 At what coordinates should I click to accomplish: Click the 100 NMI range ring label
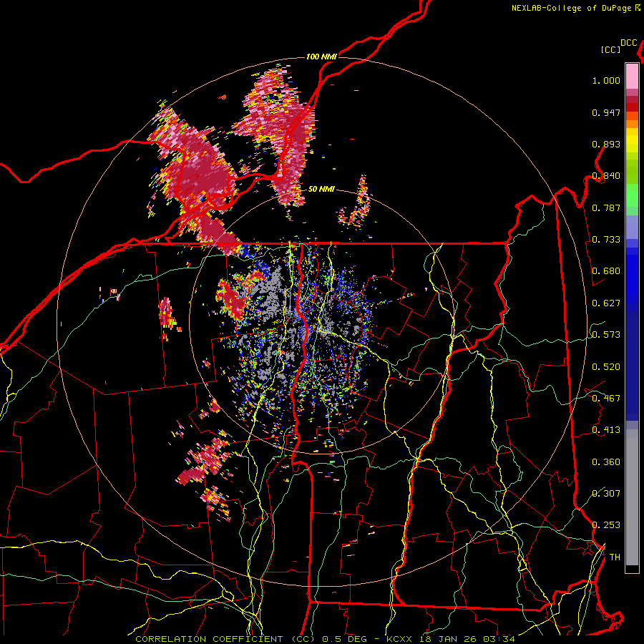coord(321,57)
